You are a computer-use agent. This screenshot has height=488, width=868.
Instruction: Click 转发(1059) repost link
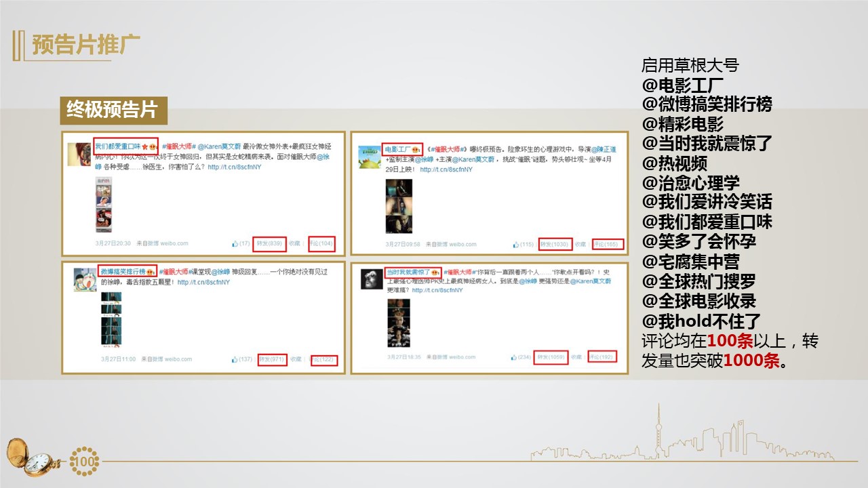[551, 357]
